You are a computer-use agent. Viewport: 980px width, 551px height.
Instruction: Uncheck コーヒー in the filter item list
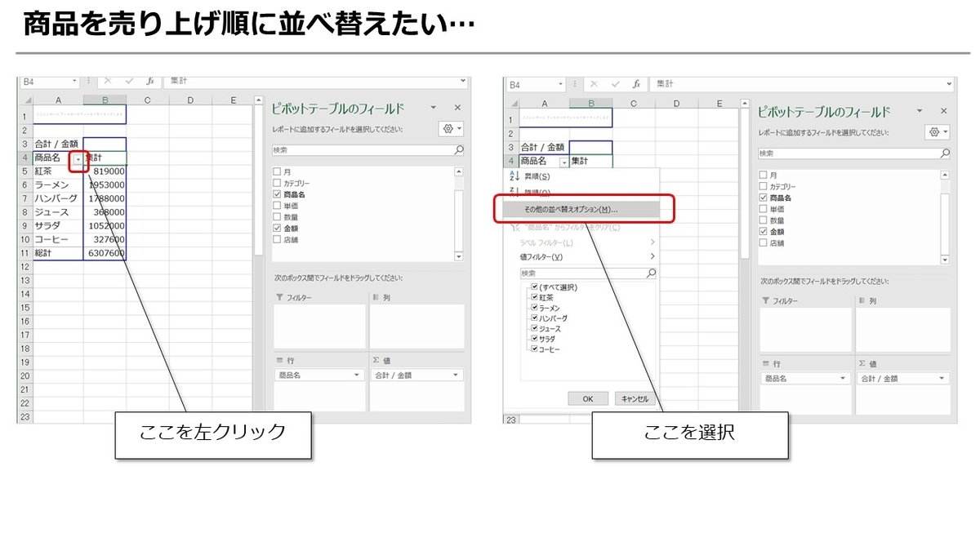(x=533, y=349)
